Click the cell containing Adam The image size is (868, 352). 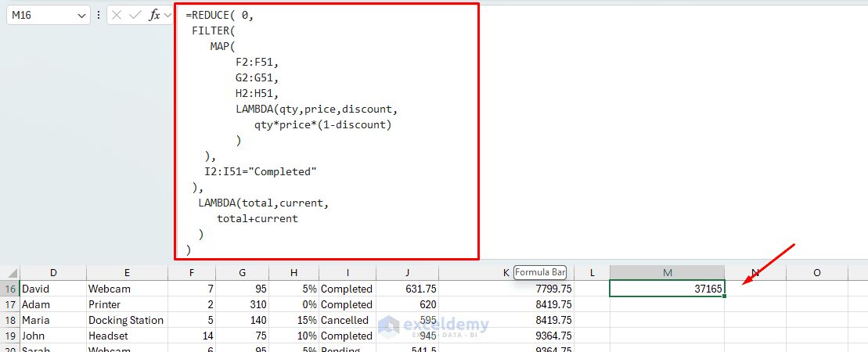53,304
